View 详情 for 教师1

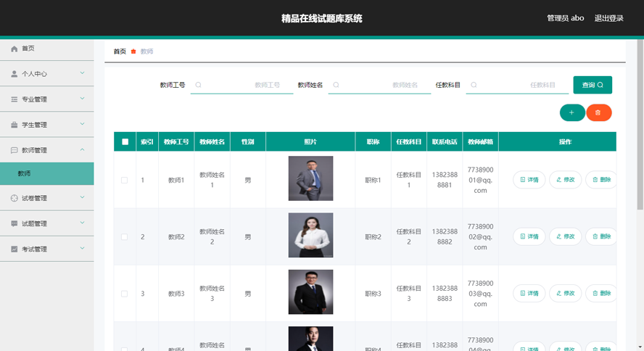(x=529, y=180)
